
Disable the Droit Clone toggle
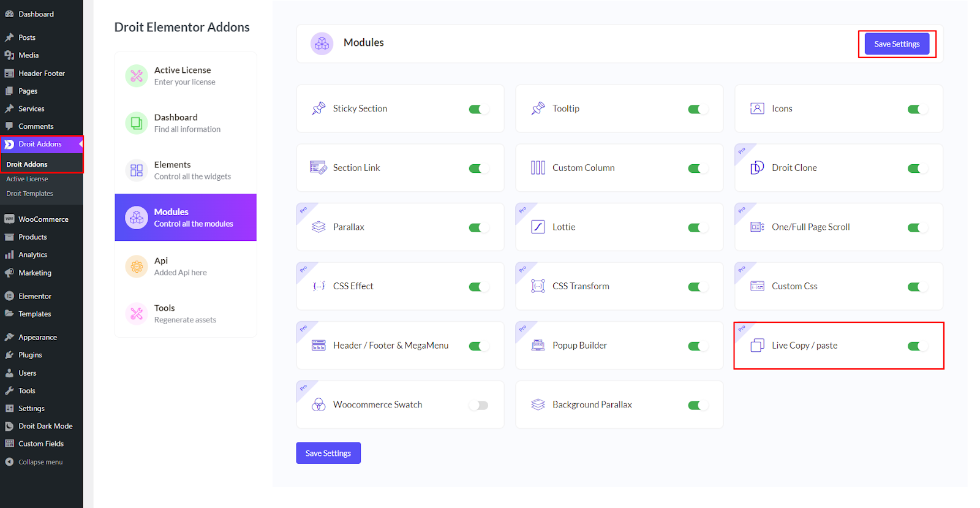[x=917, y=169]
